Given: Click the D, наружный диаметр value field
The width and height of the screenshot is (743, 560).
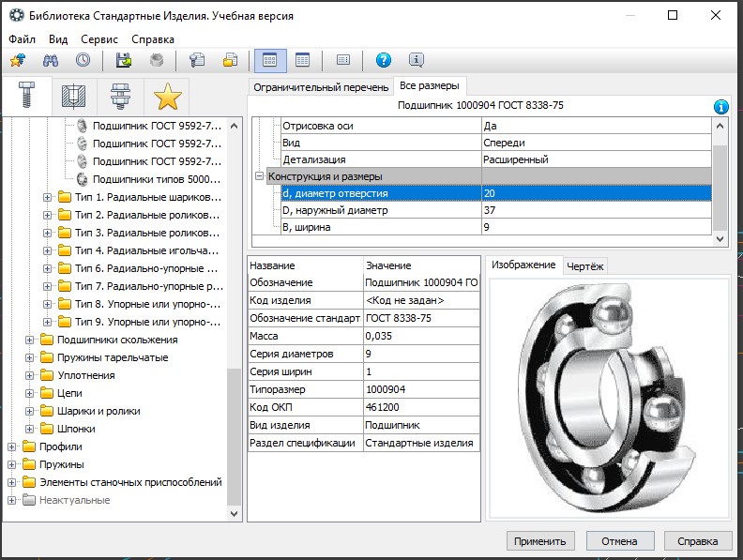Looking at the screenshot, I should pyautogui.click(x=596, y=210).
